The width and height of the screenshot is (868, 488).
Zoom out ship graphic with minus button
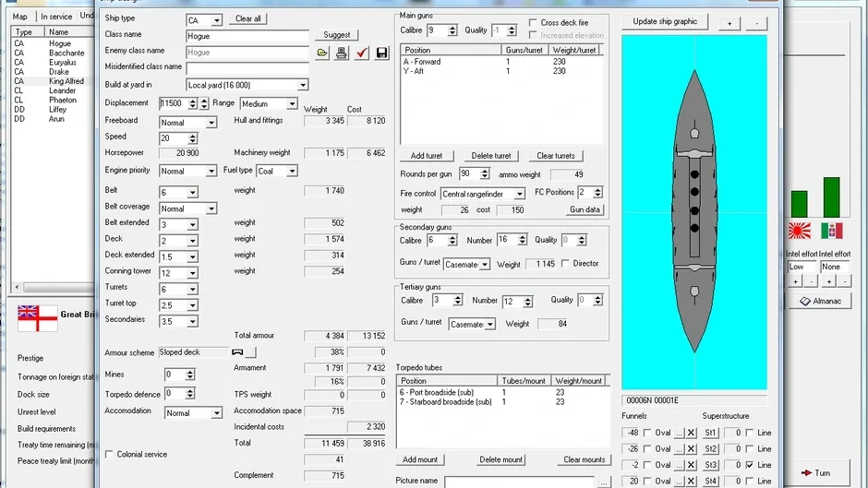[757, 23]
